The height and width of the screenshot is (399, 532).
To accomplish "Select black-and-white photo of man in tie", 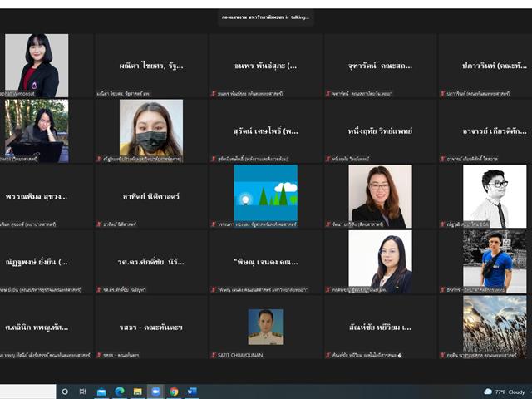I will pos(495,196).
